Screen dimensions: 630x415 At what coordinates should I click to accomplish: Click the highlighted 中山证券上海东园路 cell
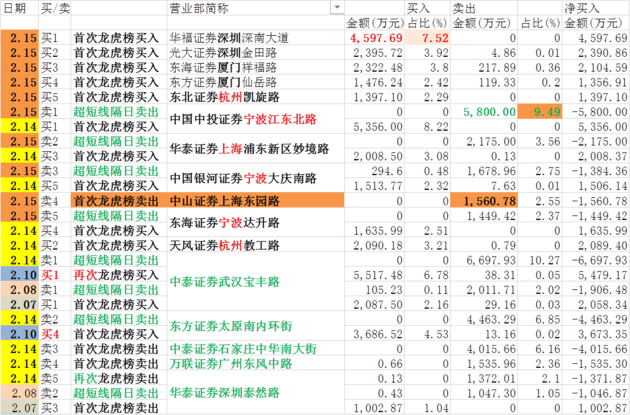256,200
